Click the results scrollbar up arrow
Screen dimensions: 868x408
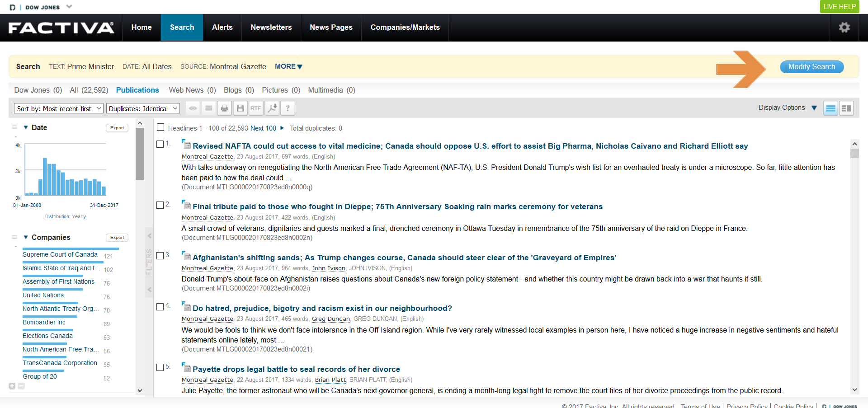(854, 144)
